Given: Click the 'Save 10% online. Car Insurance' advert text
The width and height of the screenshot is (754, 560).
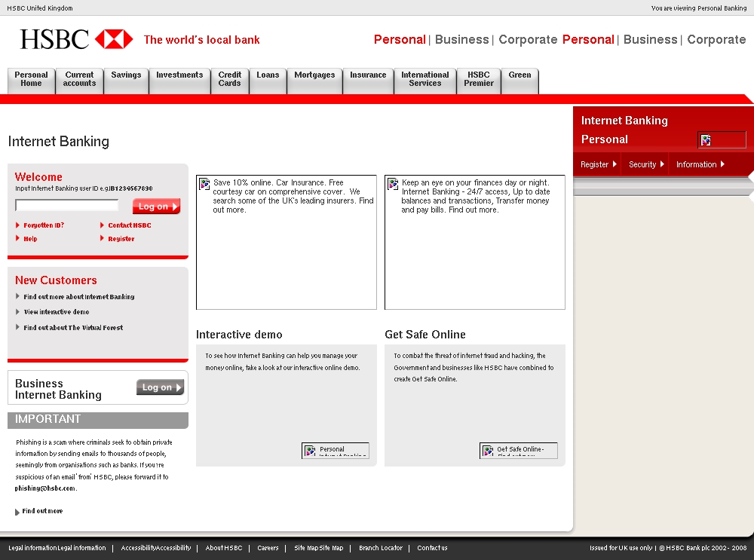Looking at the screenshot, I should pyautogui.click(x=293, y=196).
